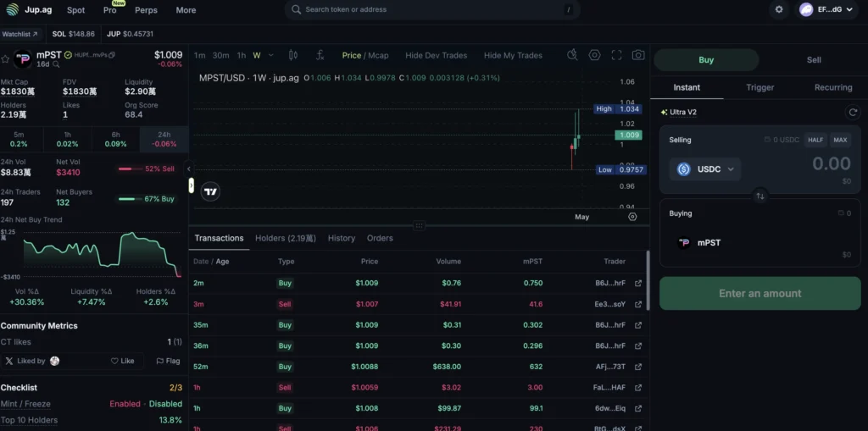Viewport: 868px width, 431px height.
Task: Enter fullscreen chart mode
Action: (x=617, y=55)
